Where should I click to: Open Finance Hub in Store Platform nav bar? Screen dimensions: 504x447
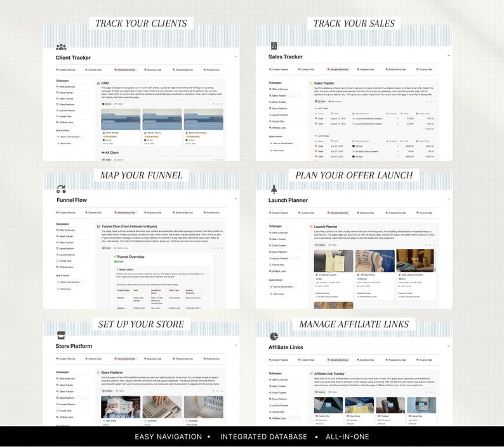tap(211, 359)
